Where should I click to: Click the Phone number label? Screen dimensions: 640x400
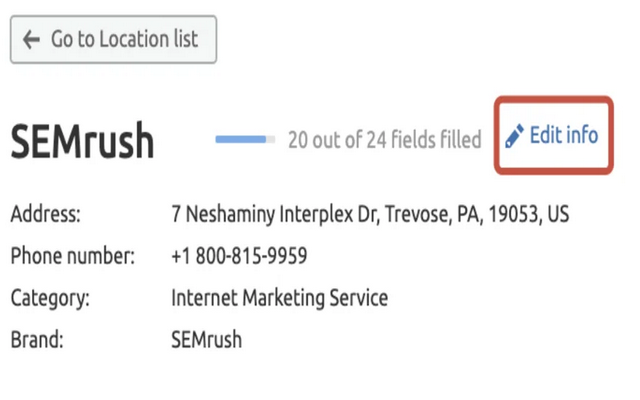72,256
